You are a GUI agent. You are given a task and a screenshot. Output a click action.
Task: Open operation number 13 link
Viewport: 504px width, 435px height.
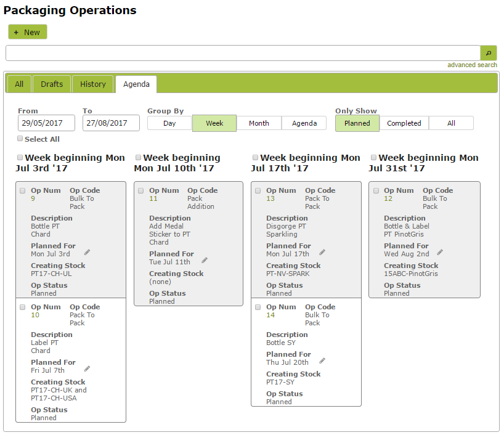click(x=270, y=198)
